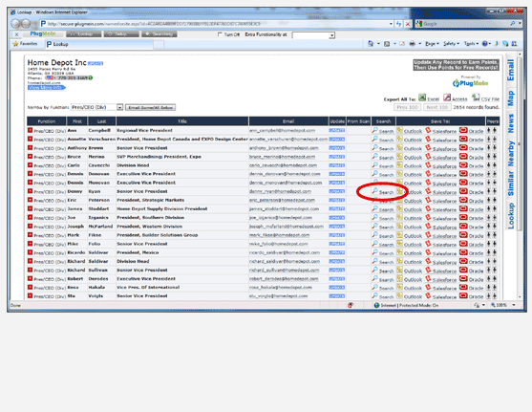Open the zoom level dropdown in status bar
The width and height of the screenshot is (532, 412).
click(x=514, y=305)
